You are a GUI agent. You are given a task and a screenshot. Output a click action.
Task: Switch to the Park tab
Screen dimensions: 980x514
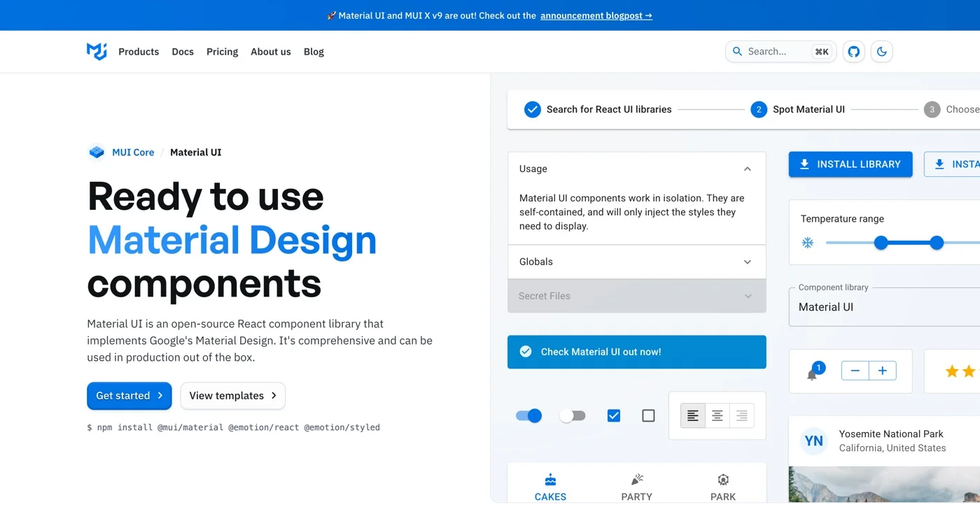pyautogui.click(x=723, y=487)
